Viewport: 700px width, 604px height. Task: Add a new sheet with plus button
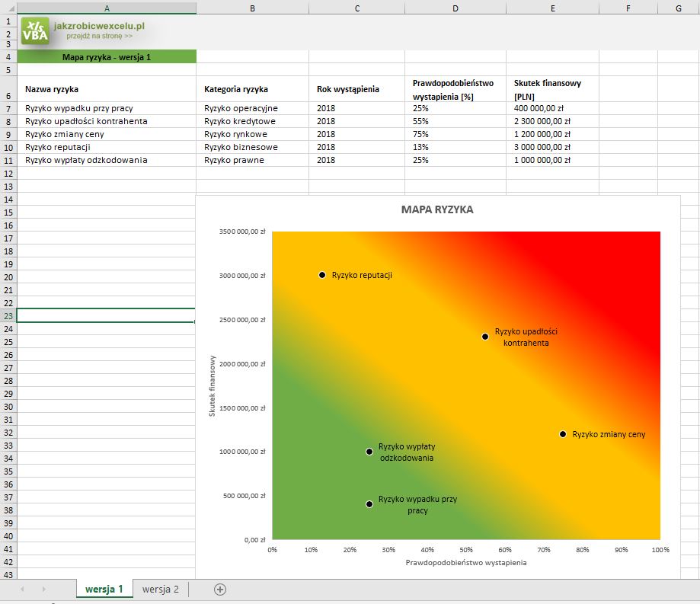pos(220,589)
